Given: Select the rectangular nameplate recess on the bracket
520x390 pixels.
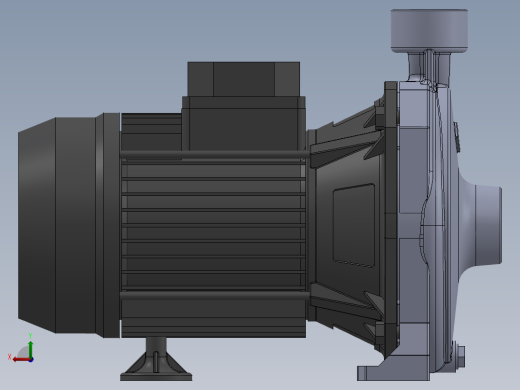Looking at the screenshot, I should pos(354,225).
